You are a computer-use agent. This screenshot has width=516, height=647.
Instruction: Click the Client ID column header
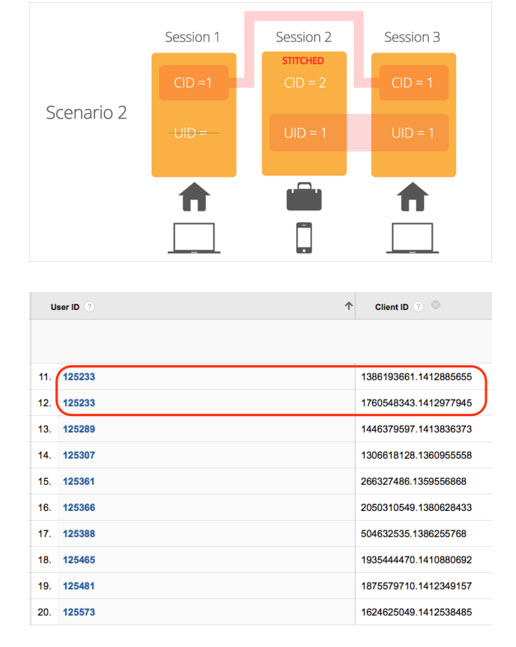[391, 307]
